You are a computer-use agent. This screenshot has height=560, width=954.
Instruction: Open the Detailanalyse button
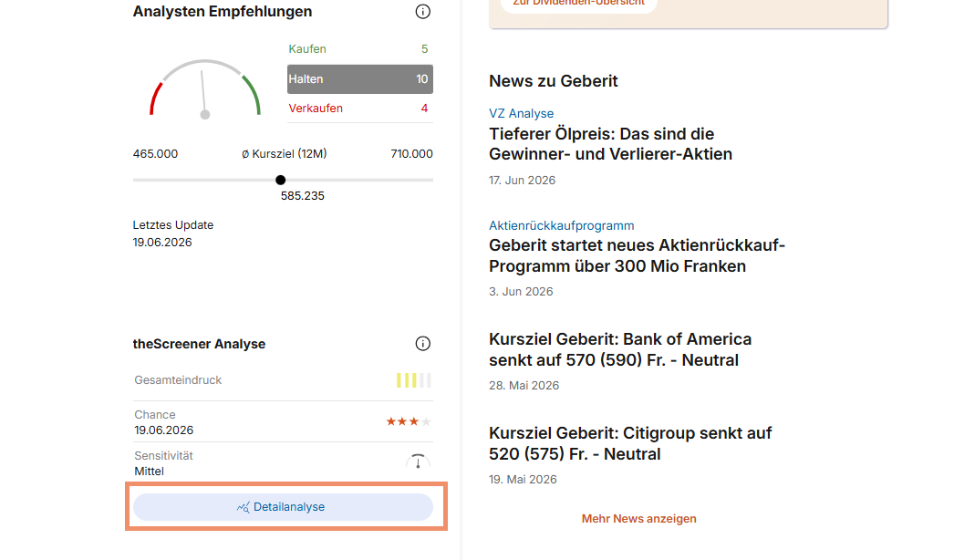283,507
